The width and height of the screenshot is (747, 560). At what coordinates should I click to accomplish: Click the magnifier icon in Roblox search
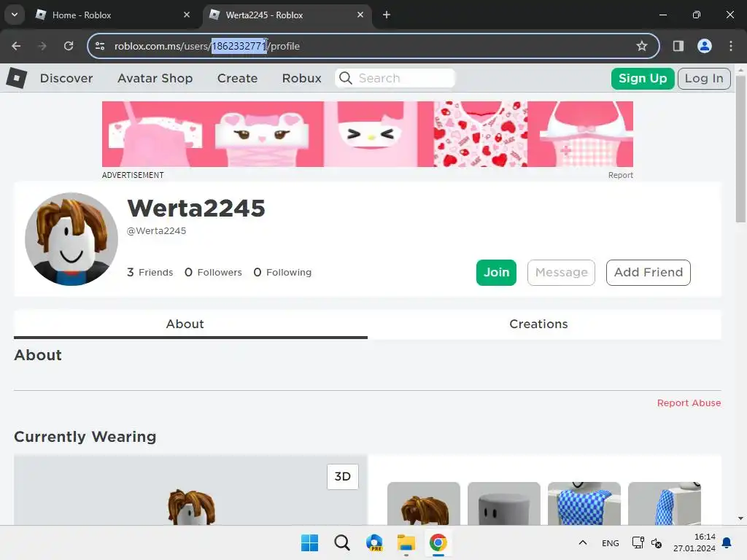click(346, 78)
